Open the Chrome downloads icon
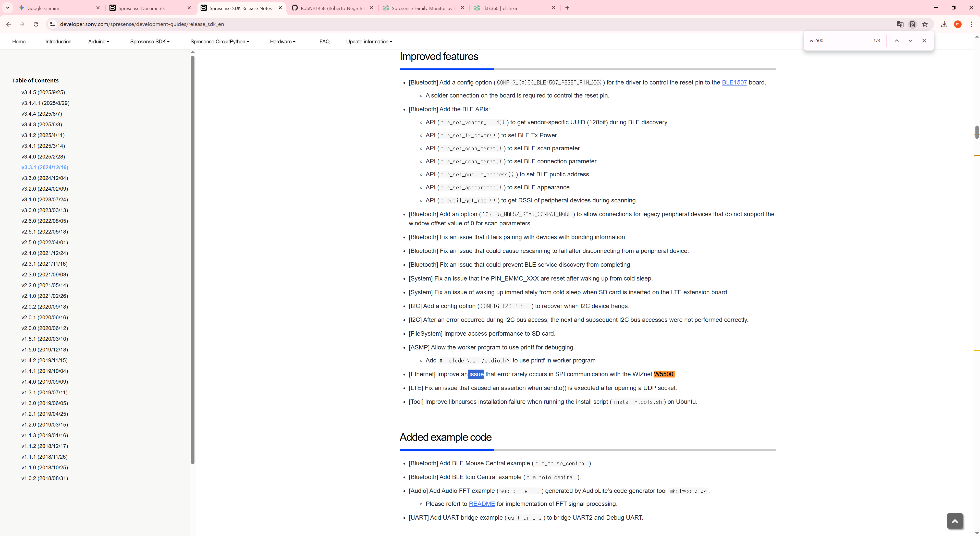The image size is (980, 536). coord(944,24)
